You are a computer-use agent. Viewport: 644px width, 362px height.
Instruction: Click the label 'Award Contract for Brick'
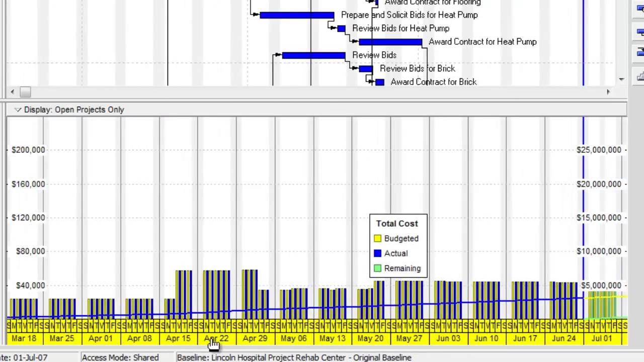point(434,82)
